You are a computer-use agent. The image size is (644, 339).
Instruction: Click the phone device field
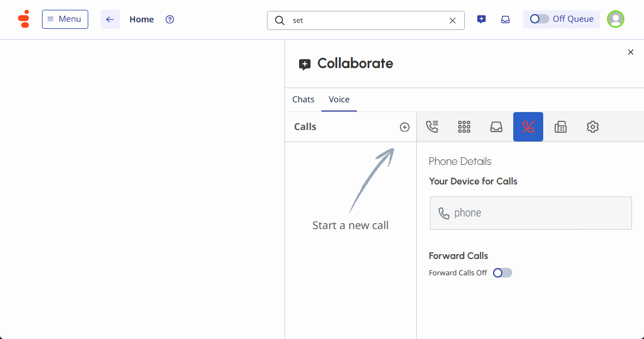coord(530,213)
